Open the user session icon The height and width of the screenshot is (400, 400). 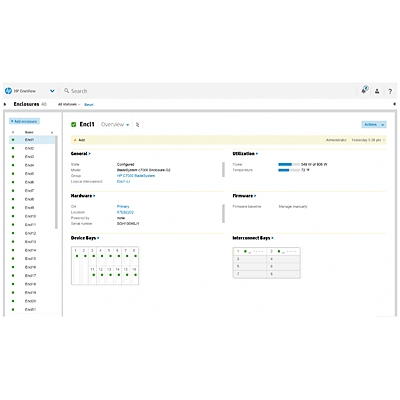click(x=377, y=91)
